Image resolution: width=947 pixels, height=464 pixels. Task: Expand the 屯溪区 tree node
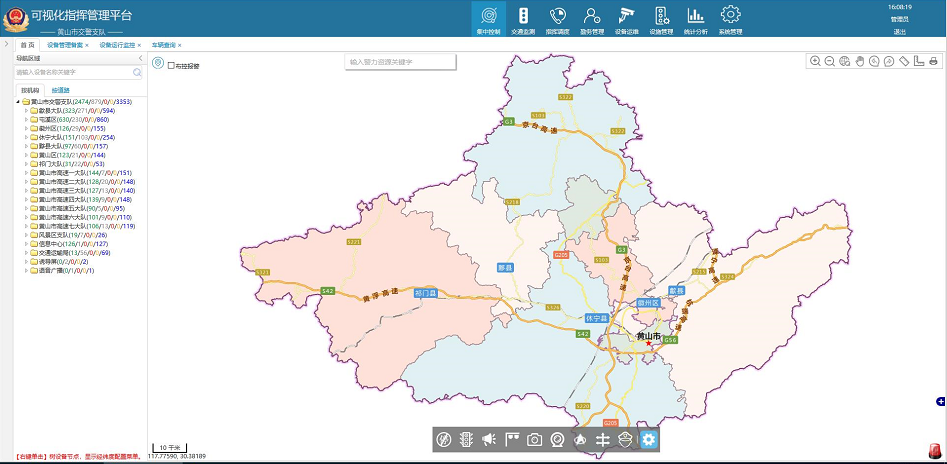[27, 120]
